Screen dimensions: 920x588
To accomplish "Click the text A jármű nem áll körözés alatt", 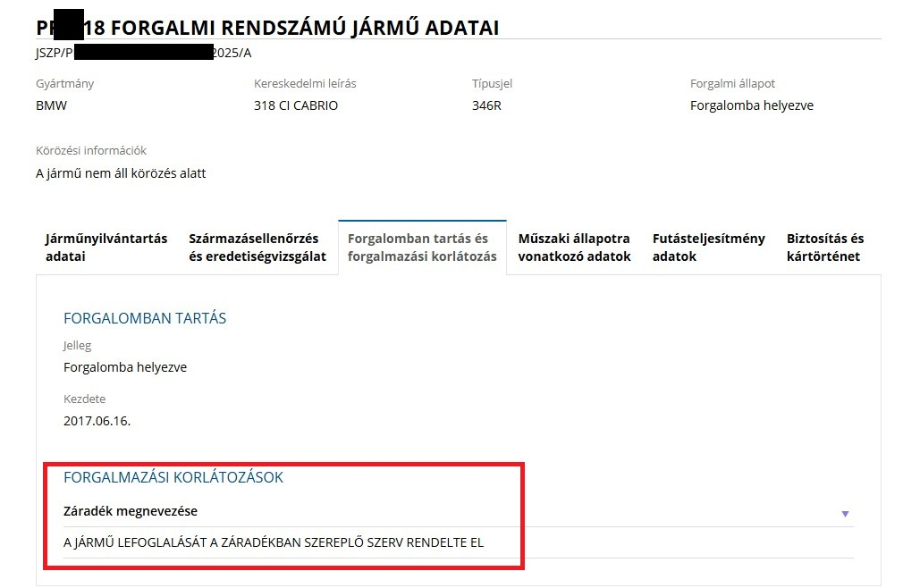I will click(x=121, y=173).
